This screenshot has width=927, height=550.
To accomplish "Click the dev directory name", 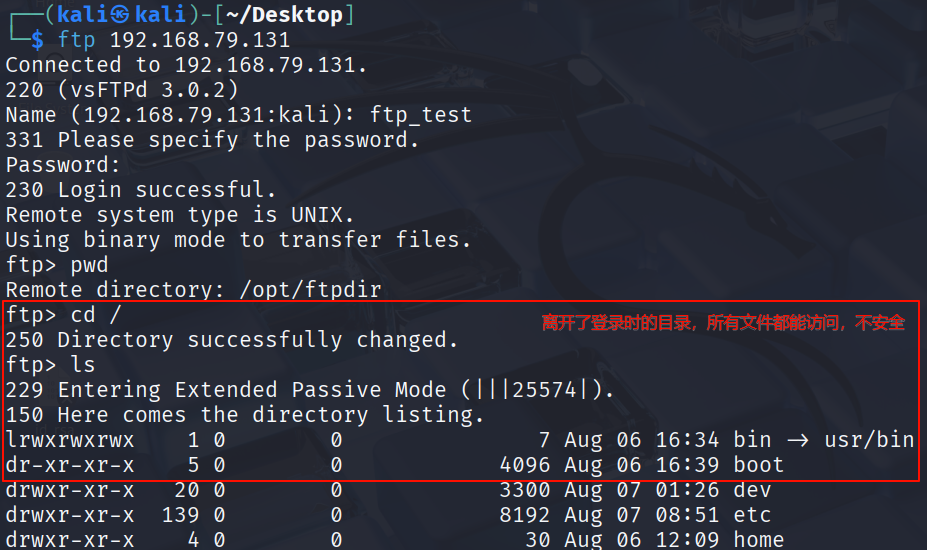I will click(x=752, y=490).
